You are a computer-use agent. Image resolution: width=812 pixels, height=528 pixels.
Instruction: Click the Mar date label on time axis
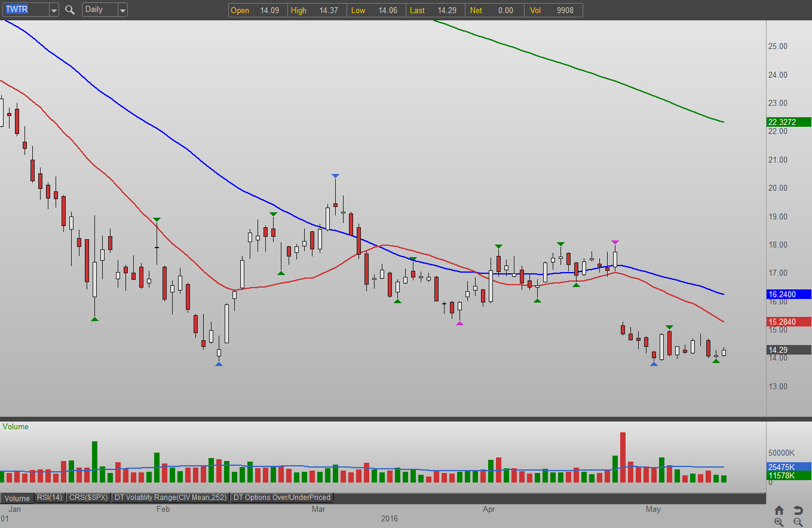(x=318, y=509)
